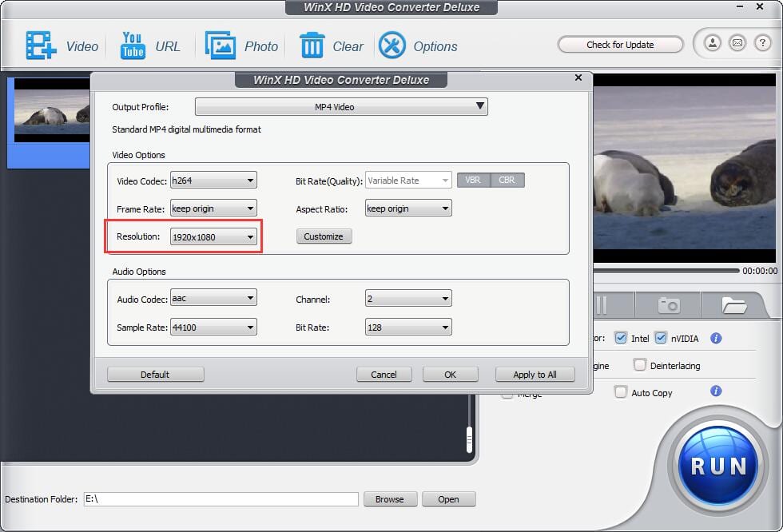
Task: Click info icon beside nVIDIA
Action: pyautogui.click(x=716, y=339)
